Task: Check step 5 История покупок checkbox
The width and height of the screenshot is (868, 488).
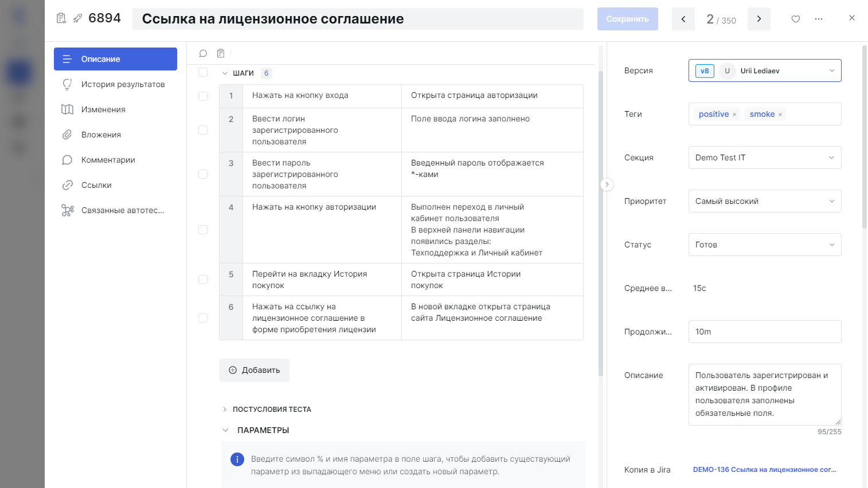Action: tap(203, 280)
